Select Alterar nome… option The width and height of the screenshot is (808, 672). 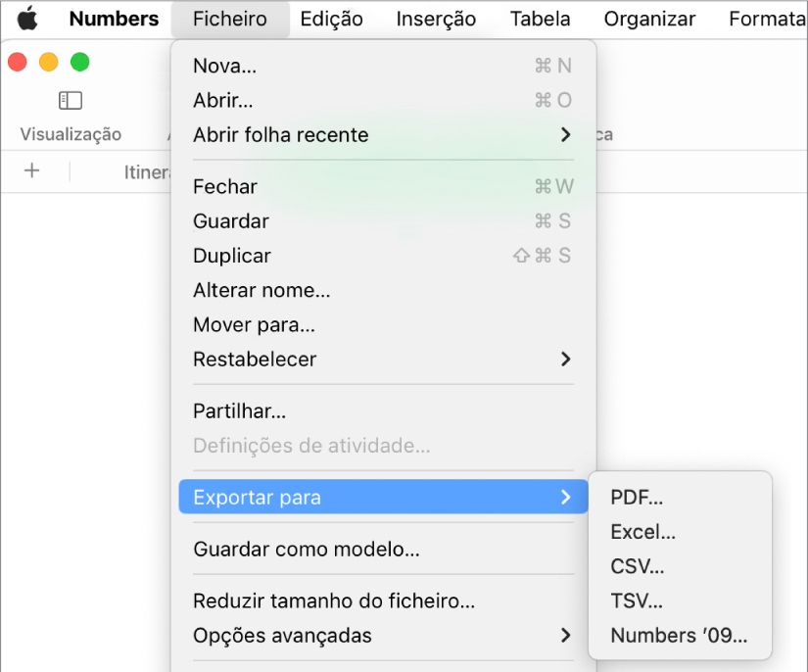[383, 290]
